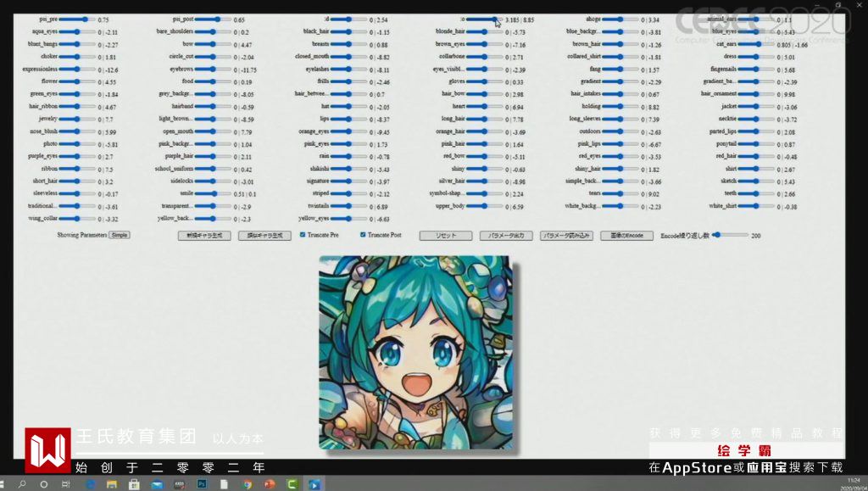The width and height of the screenshot is (868, 491).
Task: Click the リセット button
Action: tap(446, 235)
